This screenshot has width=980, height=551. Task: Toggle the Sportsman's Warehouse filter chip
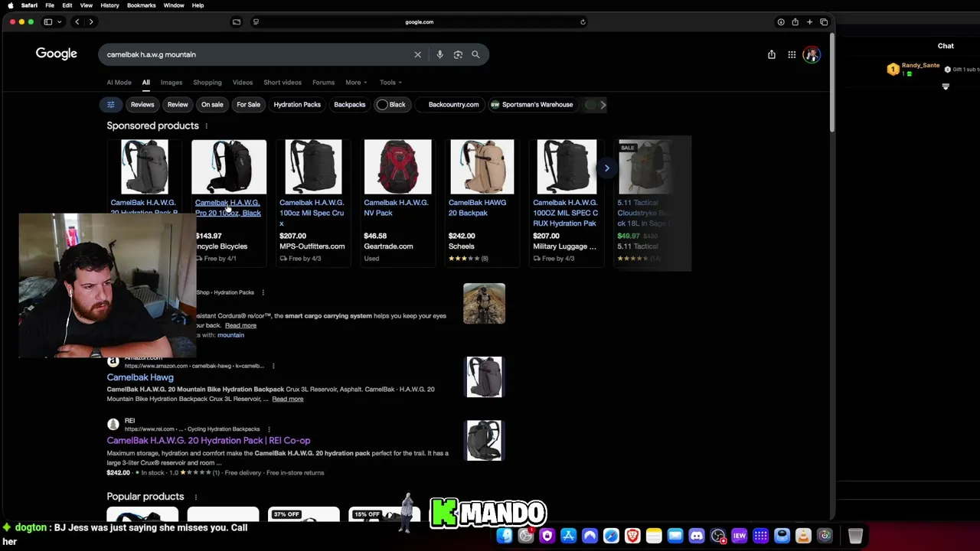[x=531, y=105]
